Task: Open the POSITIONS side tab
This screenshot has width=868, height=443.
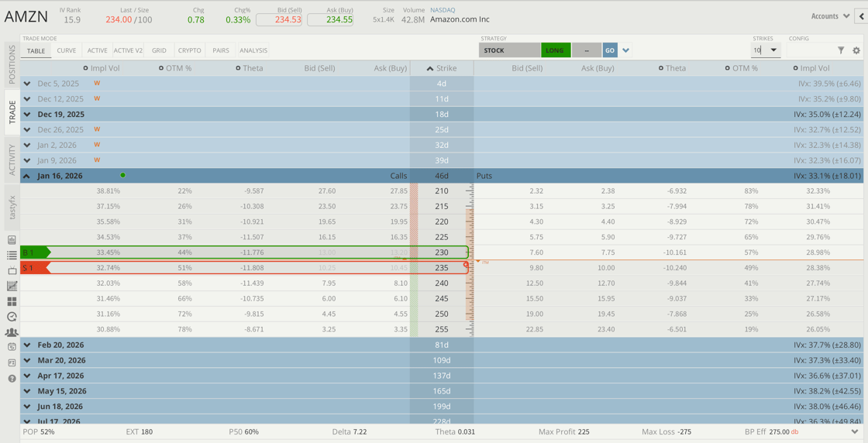Action: 12,65
